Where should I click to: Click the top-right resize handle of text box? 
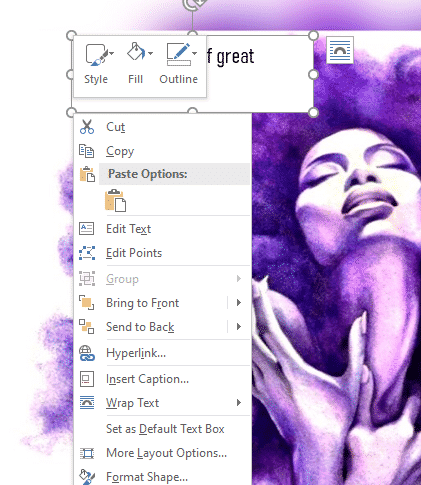coord(313,35)
